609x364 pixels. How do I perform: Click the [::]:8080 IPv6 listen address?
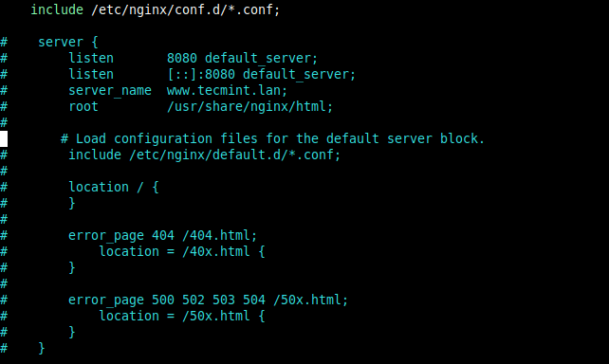(201, 74)
